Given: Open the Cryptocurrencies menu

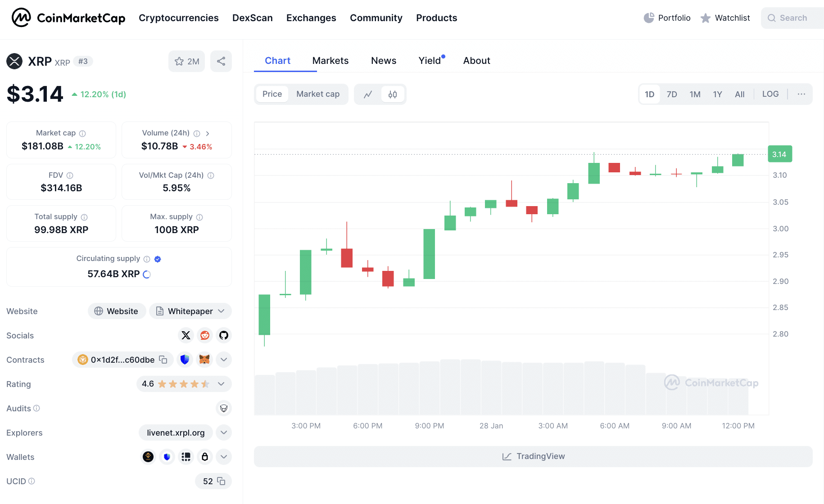Looking at the screenshot, I should click(179, 18).
